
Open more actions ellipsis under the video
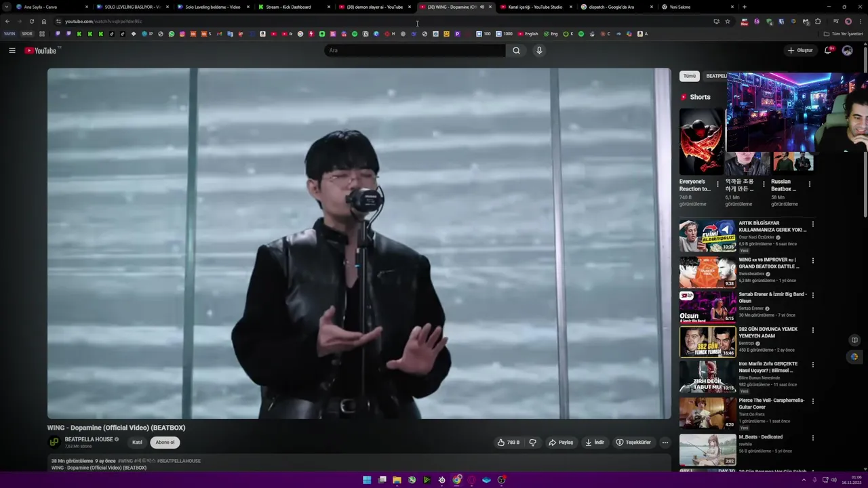coord(665,443)
